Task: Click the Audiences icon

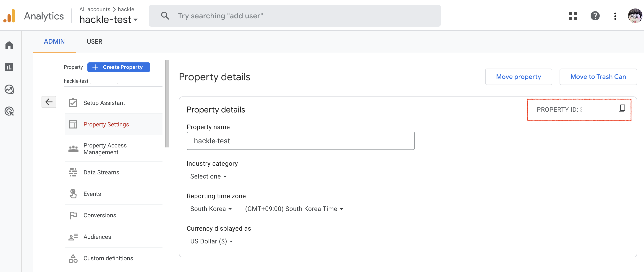Action: 73,237
